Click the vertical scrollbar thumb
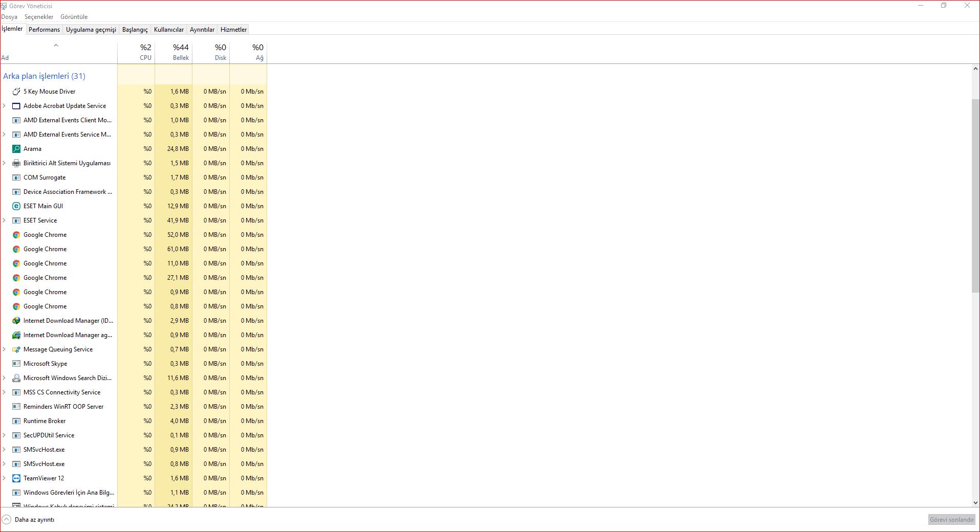This screenshot has width=980, height=532. pos(975,196)
